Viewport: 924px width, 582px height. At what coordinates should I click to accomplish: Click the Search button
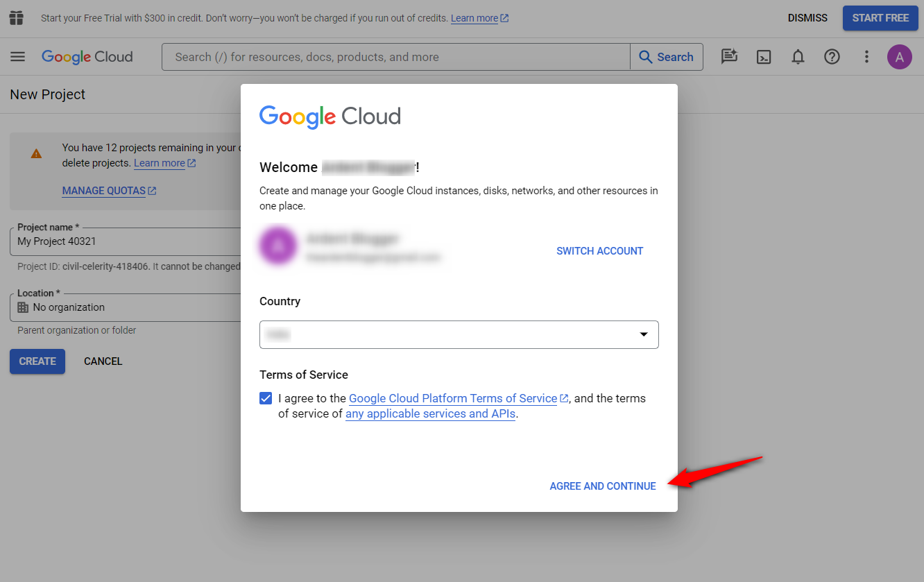coord(667,57)
